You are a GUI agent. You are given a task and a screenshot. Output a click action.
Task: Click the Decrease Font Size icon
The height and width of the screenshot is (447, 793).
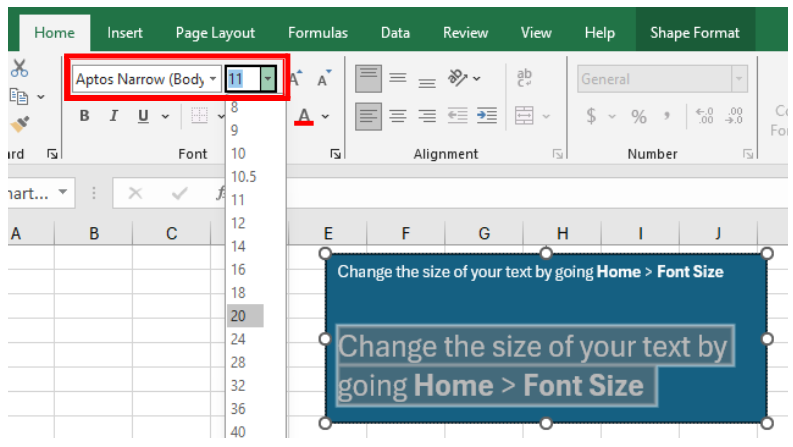323,79
